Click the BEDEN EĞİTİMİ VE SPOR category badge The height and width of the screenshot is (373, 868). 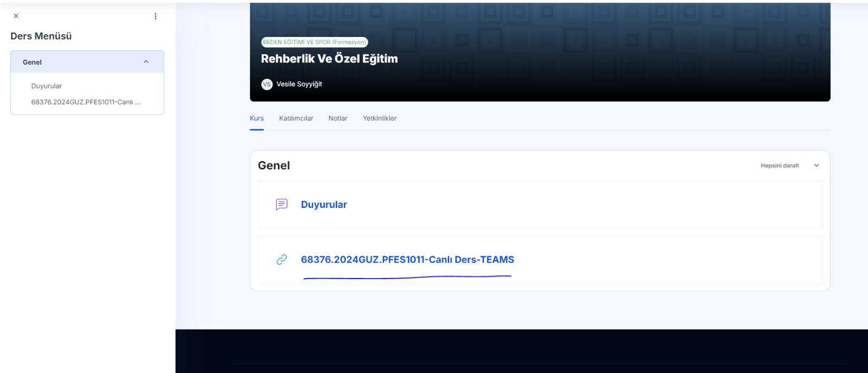coord(314,42)
